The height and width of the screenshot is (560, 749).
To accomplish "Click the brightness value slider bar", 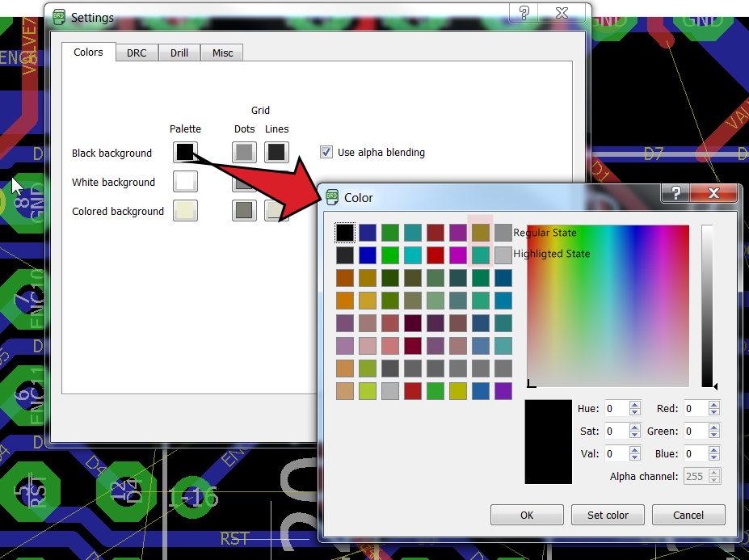I will (x=707, y=305).
